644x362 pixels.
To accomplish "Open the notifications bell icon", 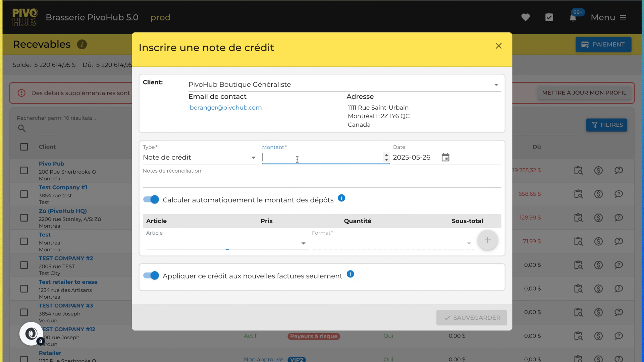I will tap(573, 18).
